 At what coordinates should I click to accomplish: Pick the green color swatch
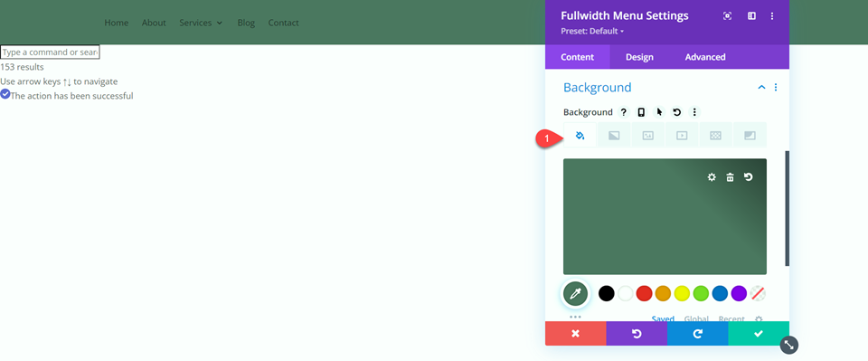tap(702, 293)
